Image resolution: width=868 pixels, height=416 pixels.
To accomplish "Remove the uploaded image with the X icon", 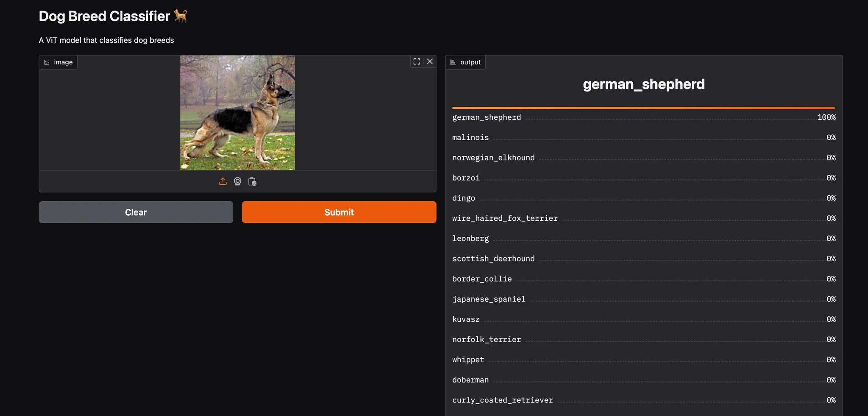I will pyautogui.click(x=430, y=61).
